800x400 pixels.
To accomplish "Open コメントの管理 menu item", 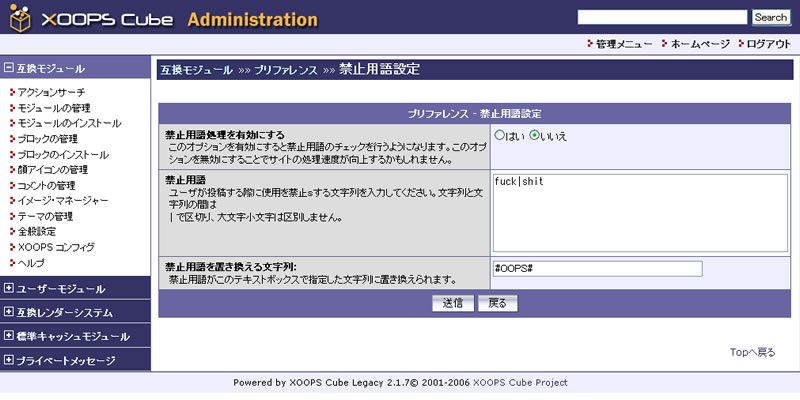I will pos(46,185).
